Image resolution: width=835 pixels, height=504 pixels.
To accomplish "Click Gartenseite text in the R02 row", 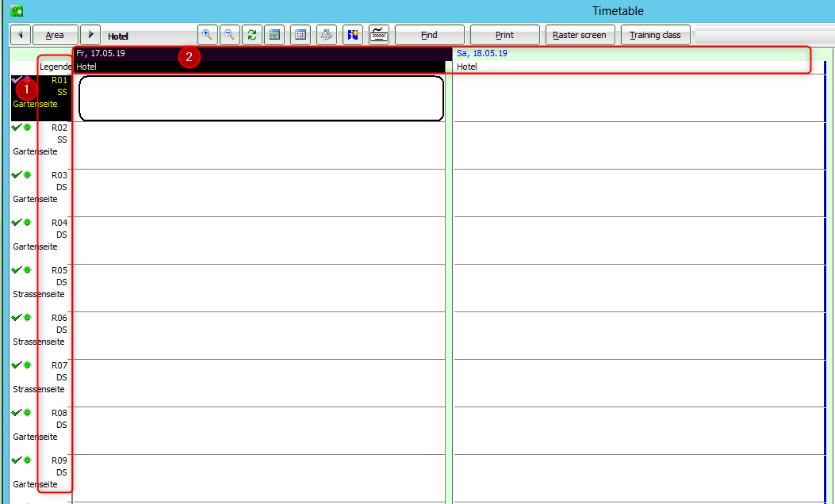I will click(35, 151).
